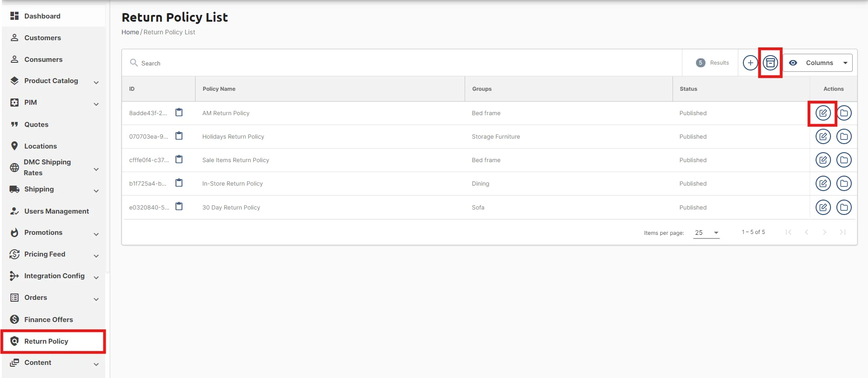Edit the 30 Day Return Policy
Screen dimensions: 868x378
point(823,207)
